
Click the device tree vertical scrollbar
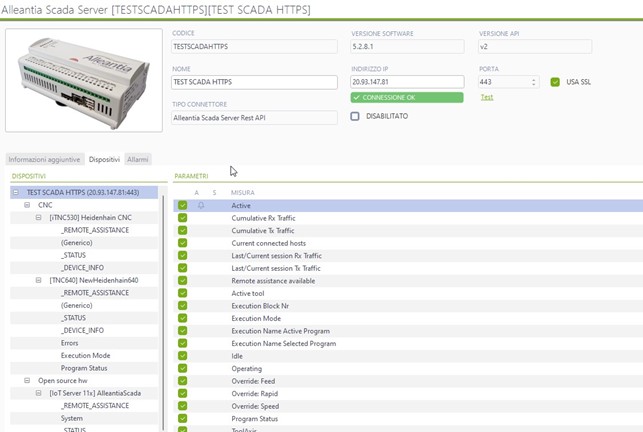click(x=164, y=312)
